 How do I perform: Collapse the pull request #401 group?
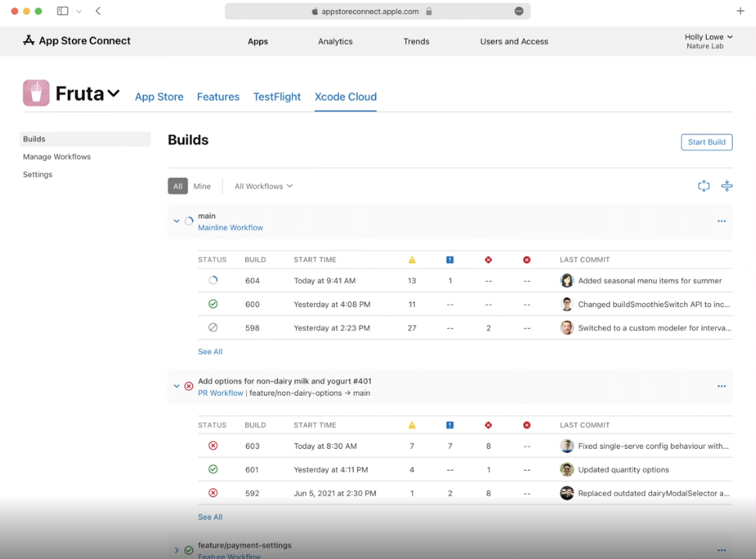(177, 386)
